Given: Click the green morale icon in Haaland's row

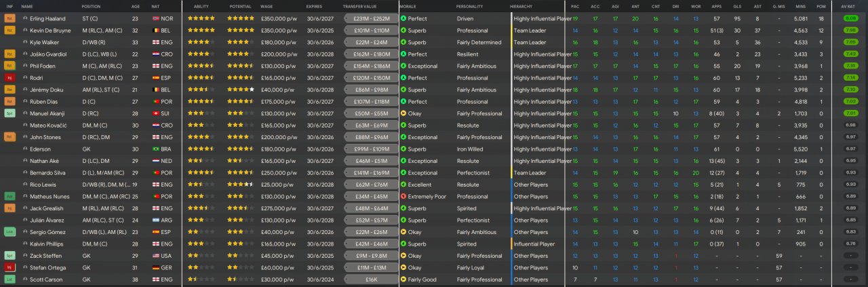Looking at the screenshot, I should point(403,19).
